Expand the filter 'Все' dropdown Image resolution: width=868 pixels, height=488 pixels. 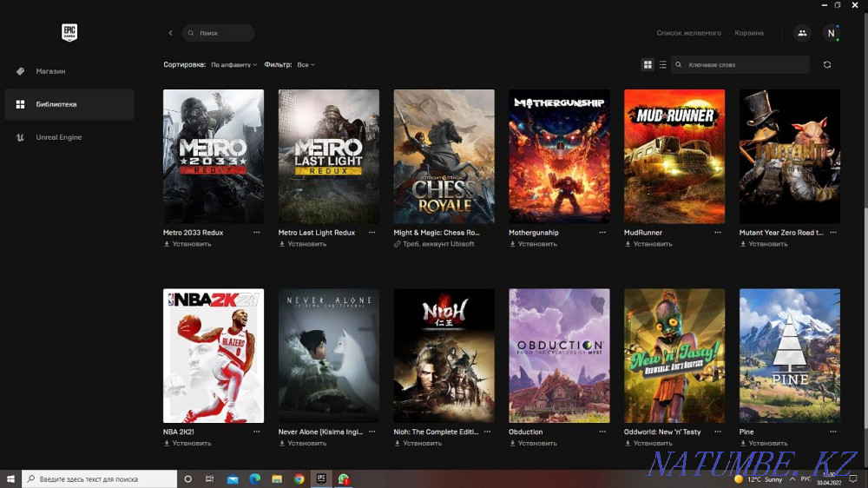point(306,65)
